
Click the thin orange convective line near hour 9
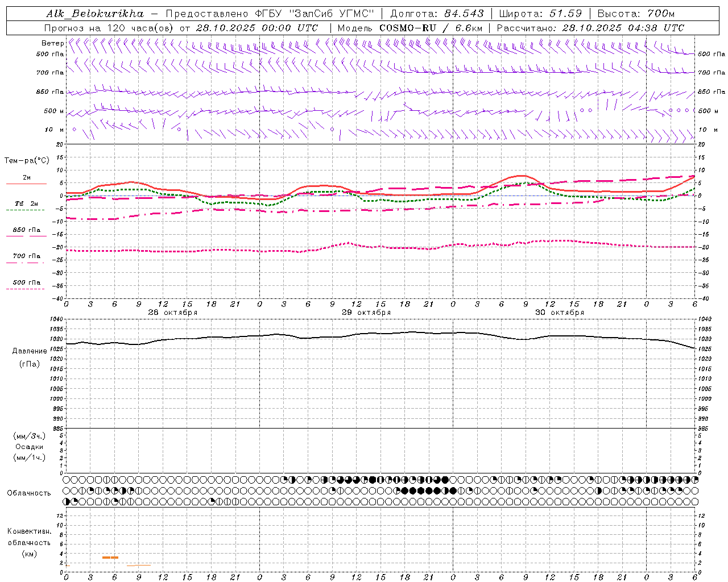pyautogui.click(x=139, y=565)
